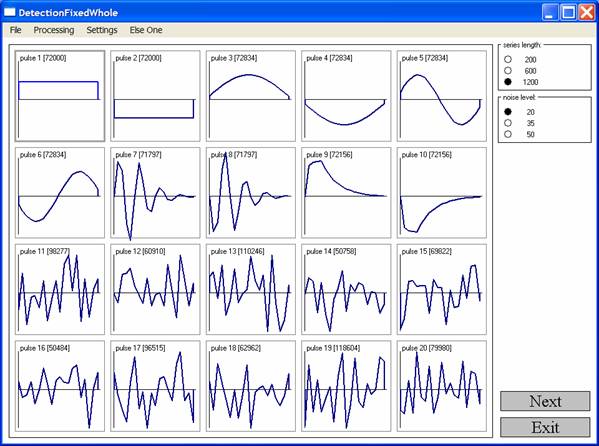Open the Processing menu
599x446 pixels.
(54, 30)
